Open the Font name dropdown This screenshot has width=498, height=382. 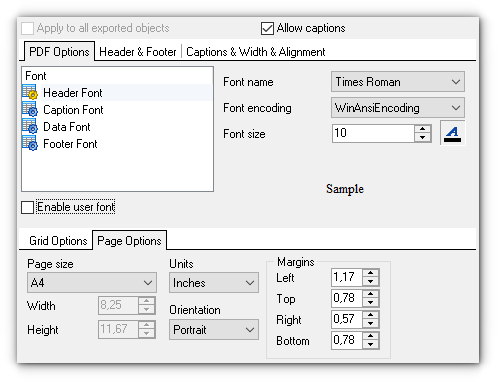pyautogui.click(x=398, y=82)
